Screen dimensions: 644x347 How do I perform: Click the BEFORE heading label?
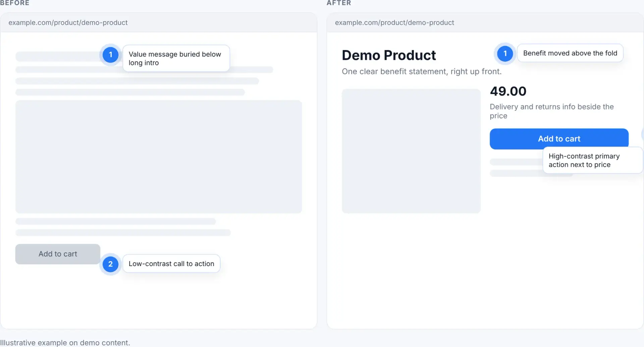tap(15, 3)
